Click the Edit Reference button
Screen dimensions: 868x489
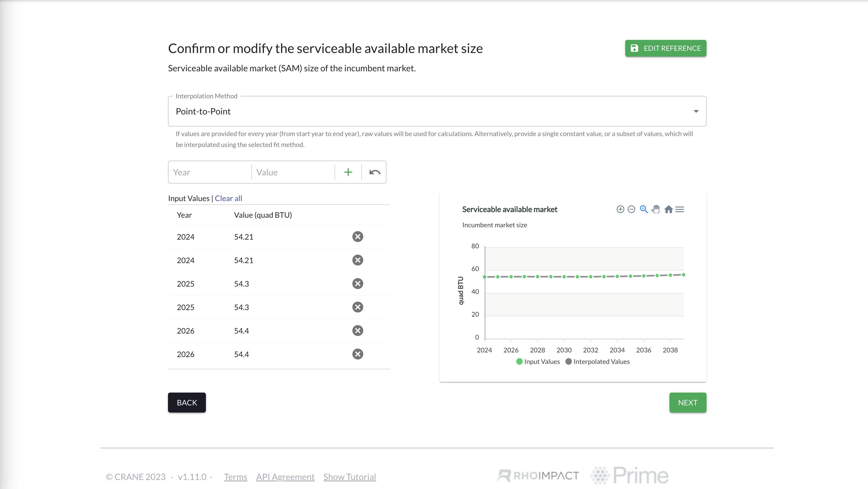[x=665, y=48]
